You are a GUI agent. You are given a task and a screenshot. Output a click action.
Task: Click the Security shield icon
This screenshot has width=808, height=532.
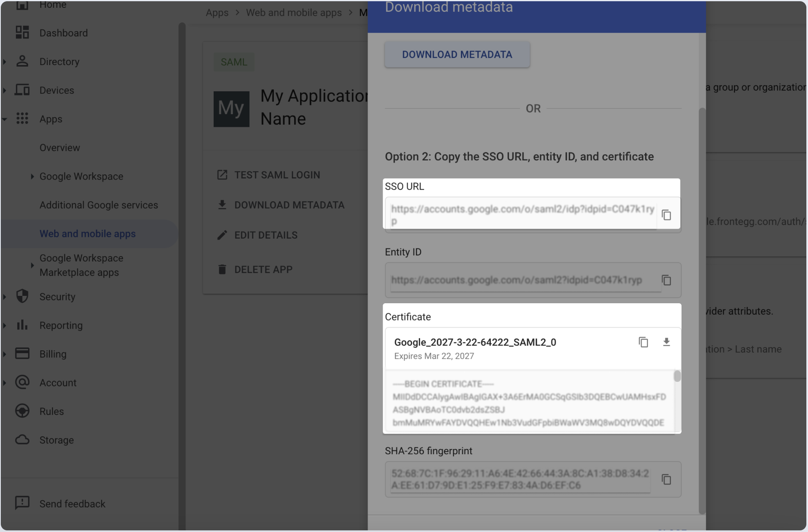tap(22, 296)
